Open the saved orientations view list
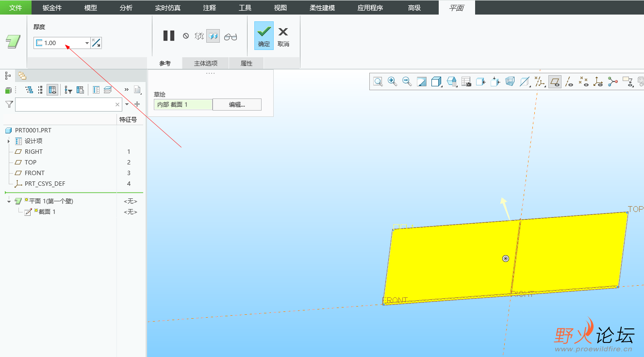 click(452, 81)
